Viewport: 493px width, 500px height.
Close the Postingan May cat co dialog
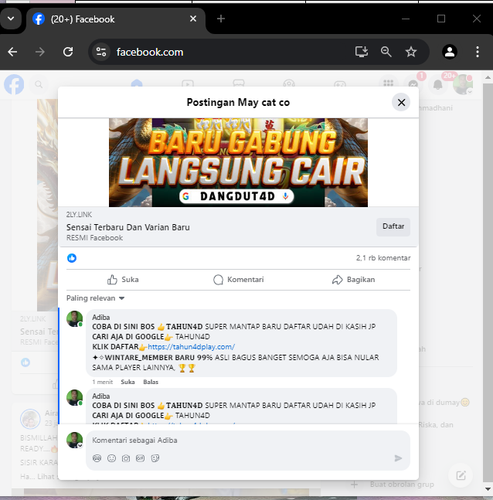pyautogui.click(x=401, y=102)
